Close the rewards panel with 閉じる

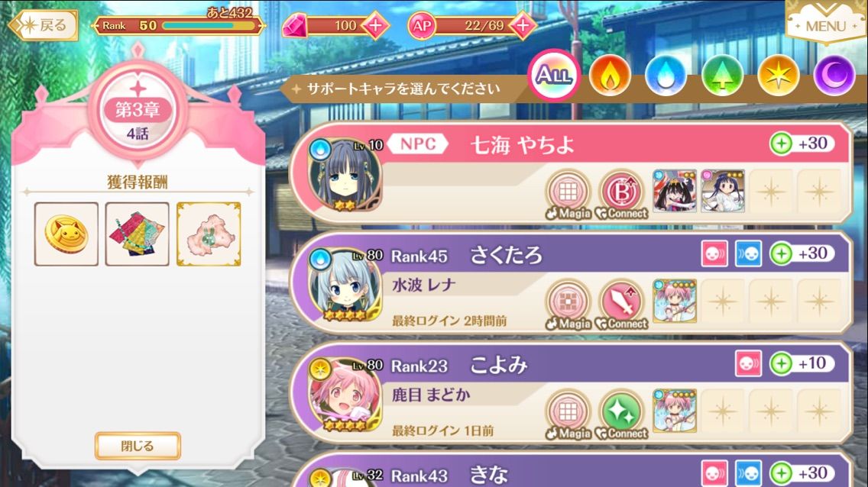coord(138,446)
